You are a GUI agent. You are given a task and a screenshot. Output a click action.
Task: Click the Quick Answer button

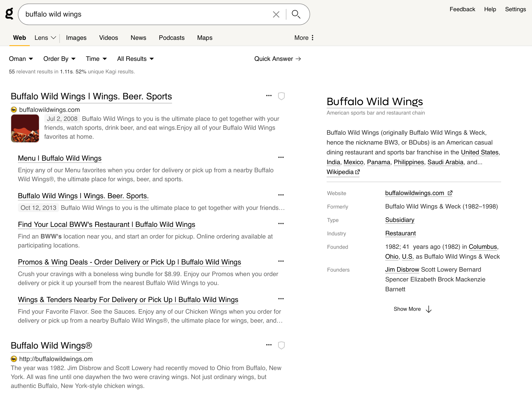(277, 59)
